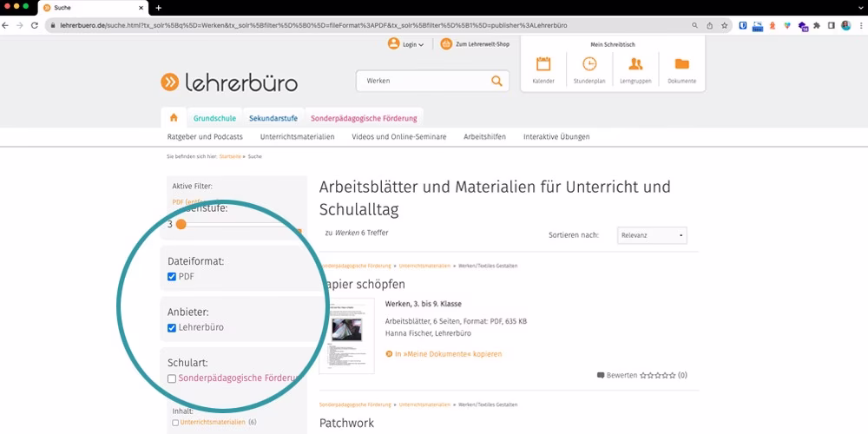
Task: Click the browser forward arrow
Action: (x=20, y=25)
